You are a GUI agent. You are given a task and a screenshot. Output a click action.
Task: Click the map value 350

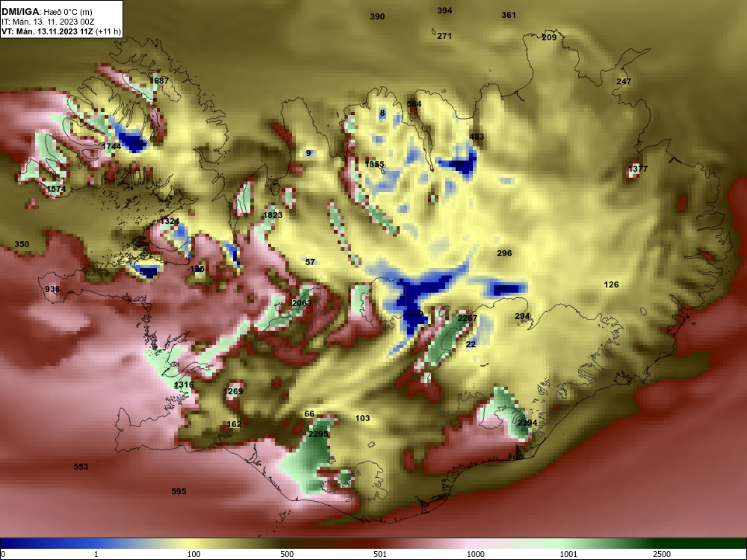coord(22,244)
